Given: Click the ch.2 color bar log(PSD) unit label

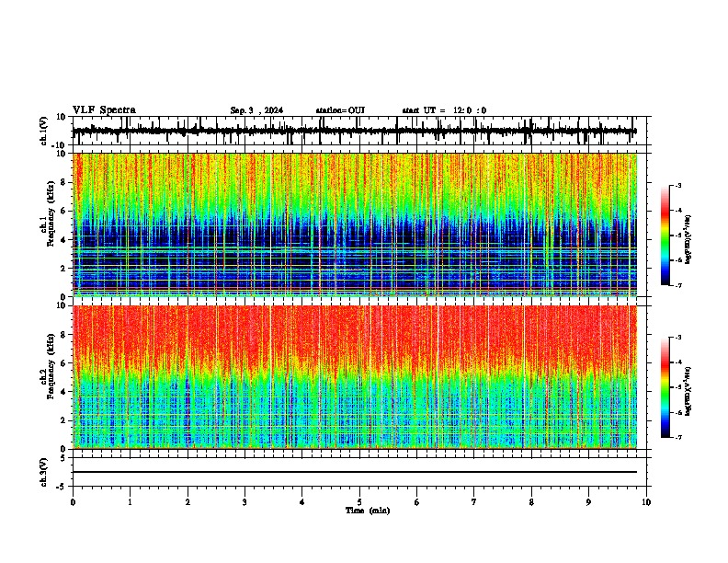Looking at the screenshot, I should [688, 391].
